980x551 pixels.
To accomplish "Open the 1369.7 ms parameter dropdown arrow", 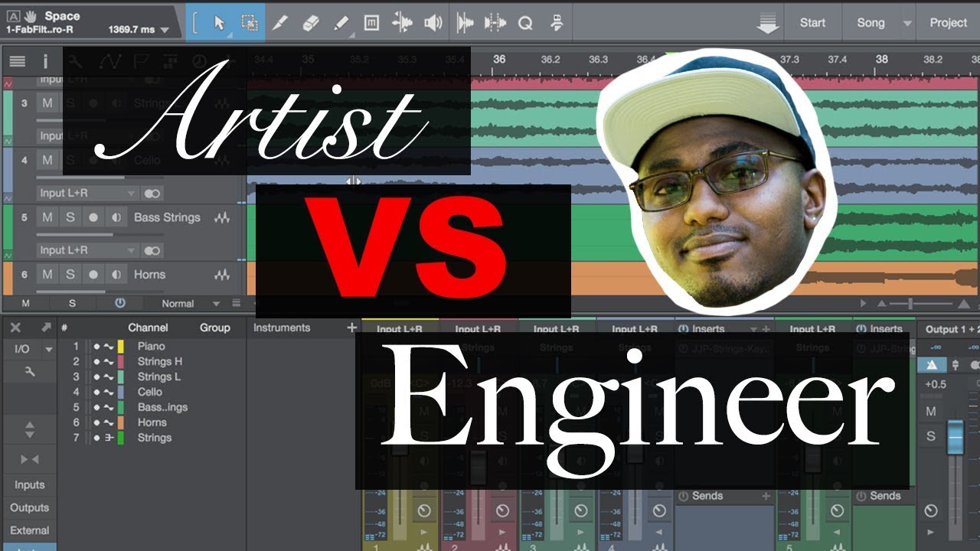I will pyautogui.click(x=166, y=31).
